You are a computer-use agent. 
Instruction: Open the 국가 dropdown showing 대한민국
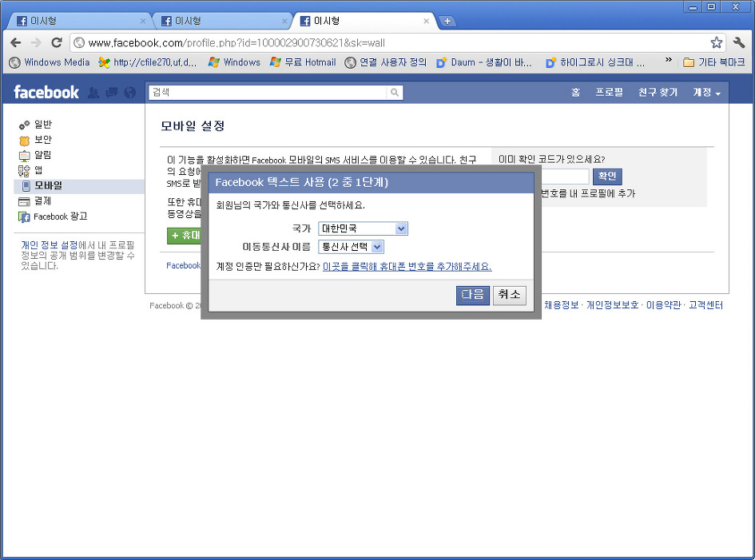click(x=363, y=228)
